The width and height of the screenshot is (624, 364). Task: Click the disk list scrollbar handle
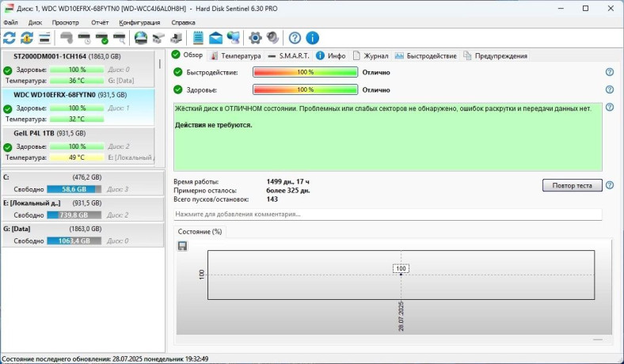[160, 64]
